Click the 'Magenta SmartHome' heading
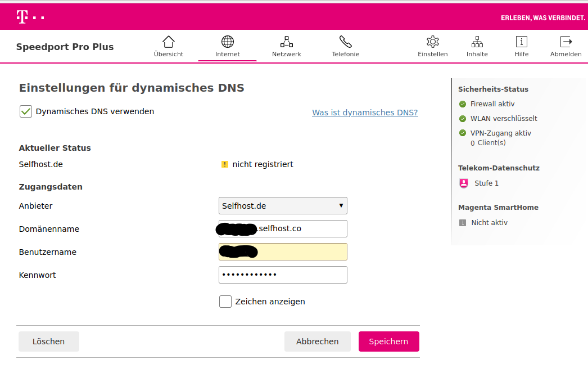Screen dimensions: 588x373 (x=498, y=208)
